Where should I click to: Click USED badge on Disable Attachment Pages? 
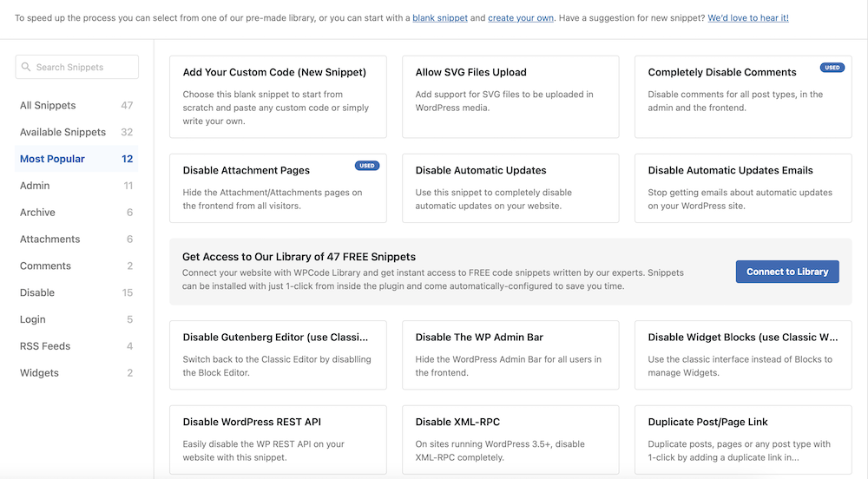tap(367, 166)
